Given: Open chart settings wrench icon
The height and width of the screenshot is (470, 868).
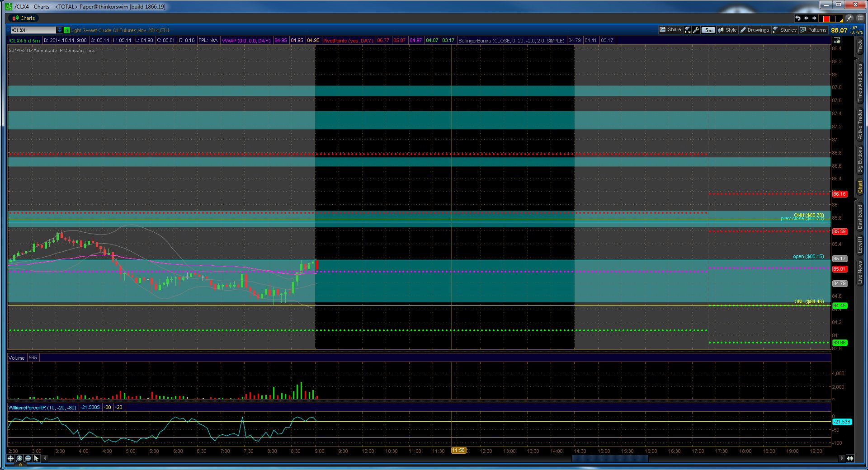Looking at the screenshot, I should pos(696,30).
